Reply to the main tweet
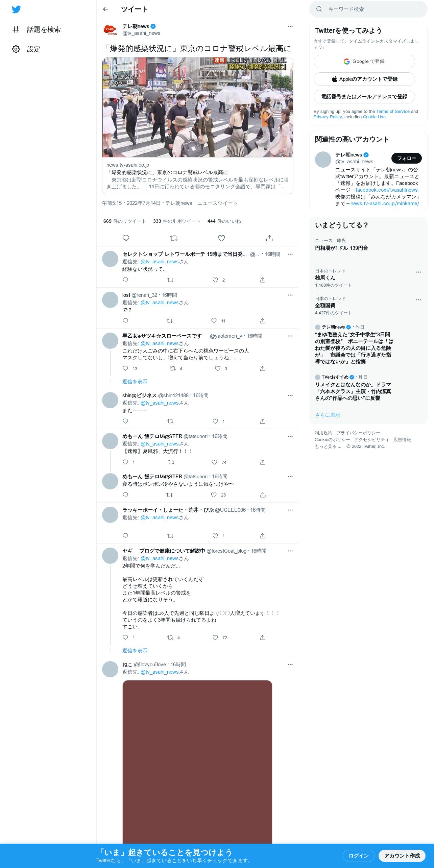The width and height of the screenshot is (434, 868). coord(126,238)
